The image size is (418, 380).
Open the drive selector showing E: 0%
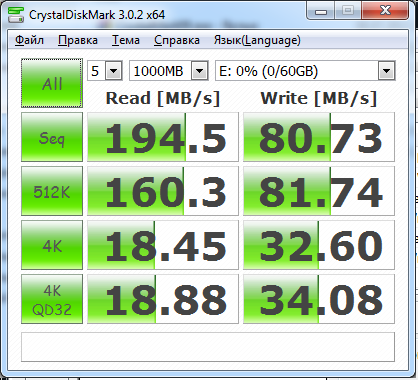[305, 71]
